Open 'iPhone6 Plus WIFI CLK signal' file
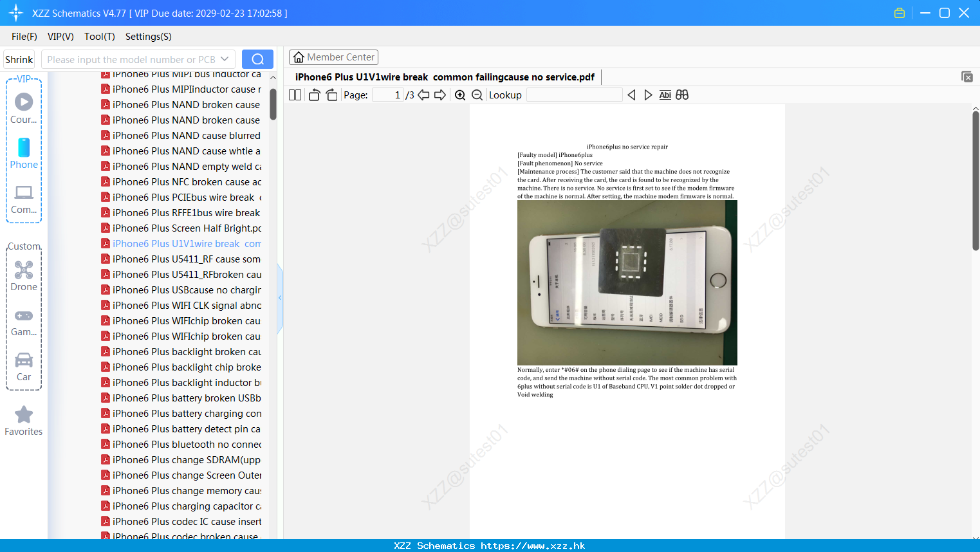 pos(181,306)
